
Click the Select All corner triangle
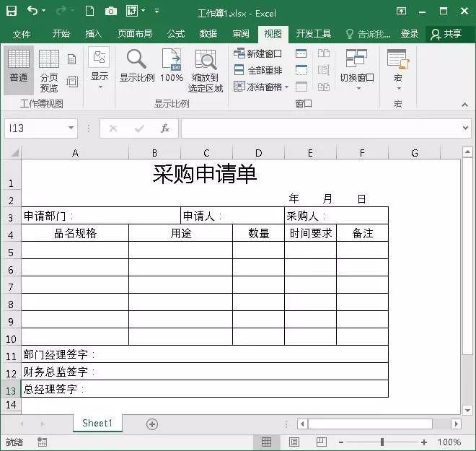click(x=14, y=153)
